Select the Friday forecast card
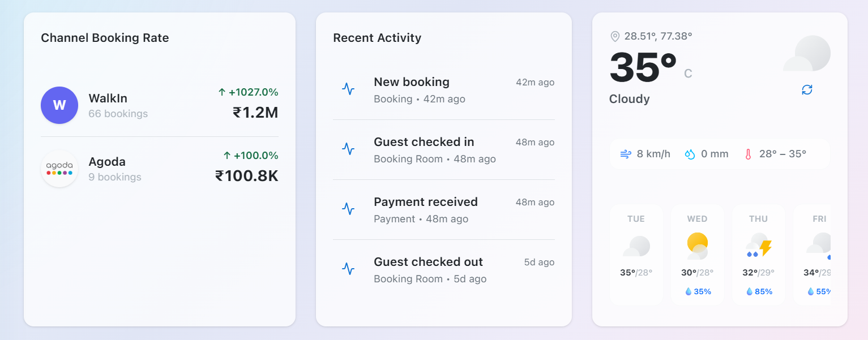 (x=813, y=255)
